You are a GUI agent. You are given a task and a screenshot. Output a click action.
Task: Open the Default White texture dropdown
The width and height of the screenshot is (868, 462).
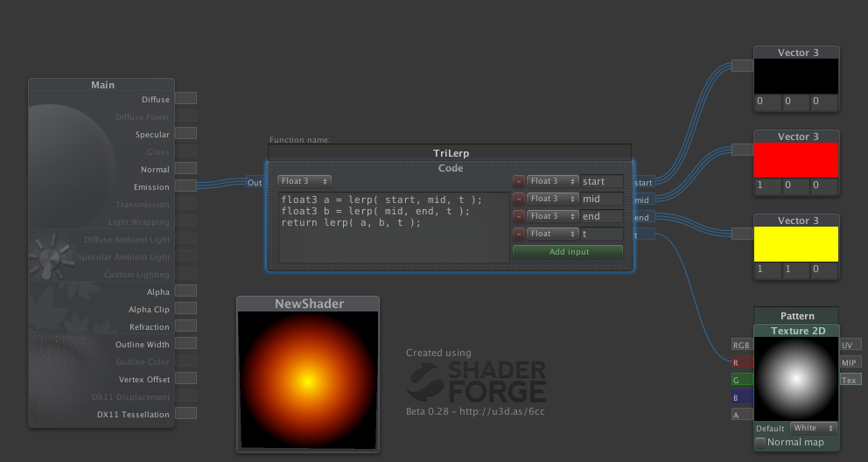[814, 428]
